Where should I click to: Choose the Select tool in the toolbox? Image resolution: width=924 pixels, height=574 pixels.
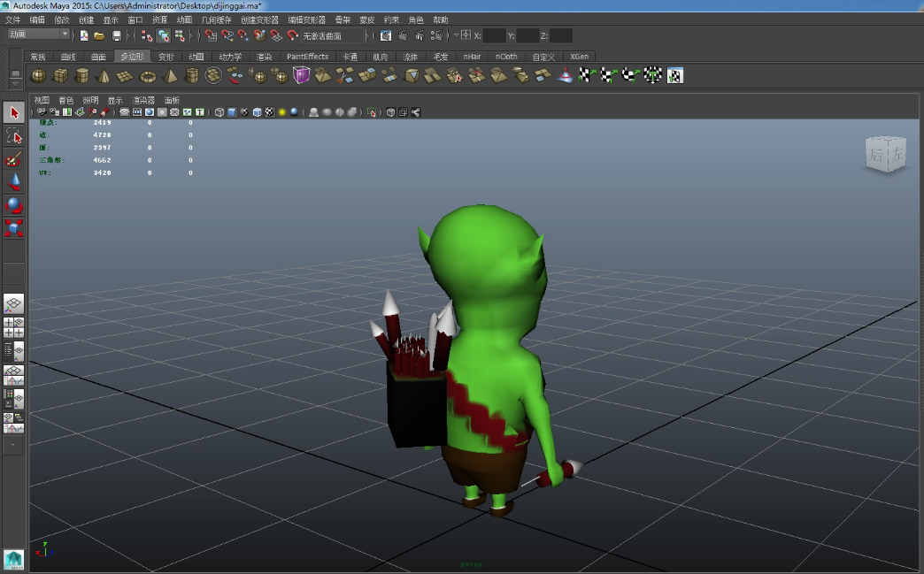(14, 112)
